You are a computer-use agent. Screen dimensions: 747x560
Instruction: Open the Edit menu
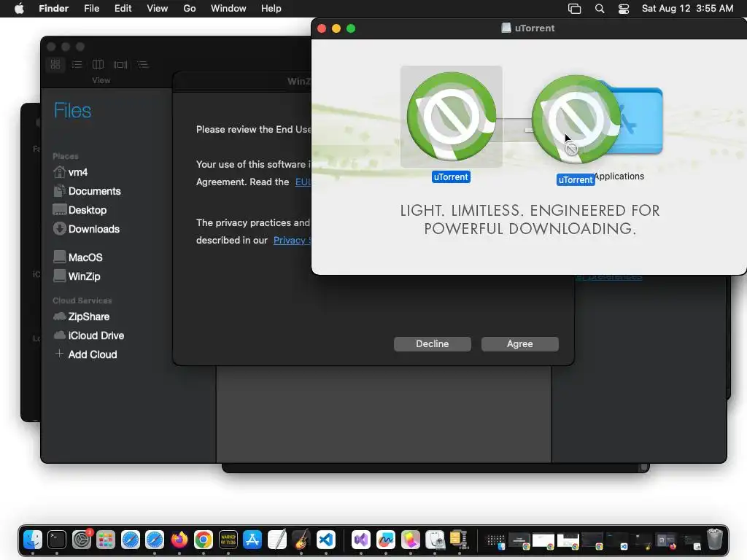click(x=123, y=9)
